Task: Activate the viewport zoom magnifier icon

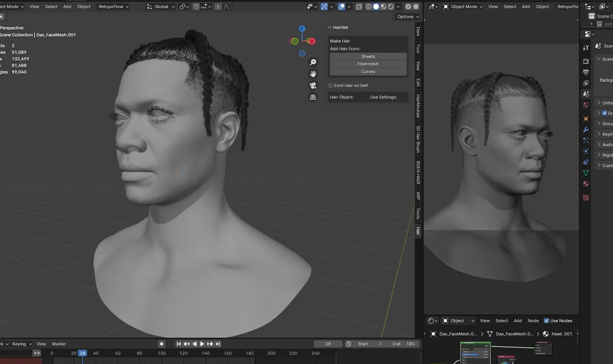Action: click(313, 62)
